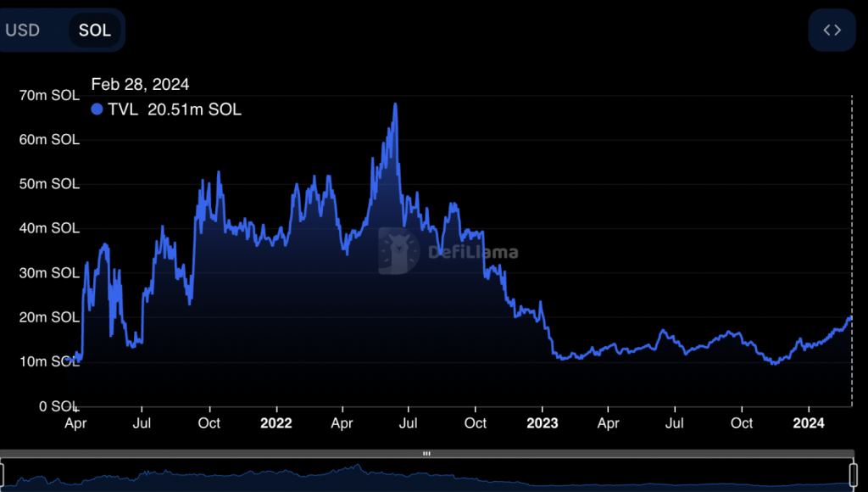Click the blue TVL legend dot
Screen dimensions: 868x492
[x=97, y=109]
